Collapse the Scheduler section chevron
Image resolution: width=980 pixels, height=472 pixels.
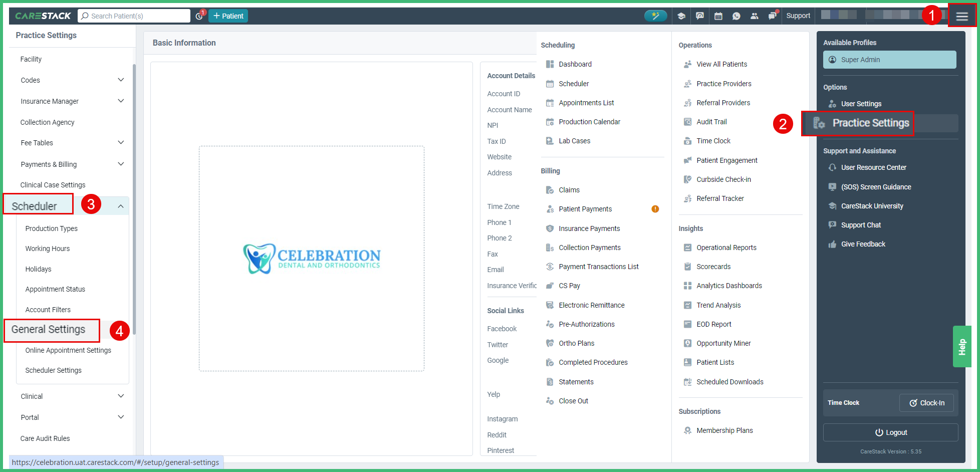point(120,205)
